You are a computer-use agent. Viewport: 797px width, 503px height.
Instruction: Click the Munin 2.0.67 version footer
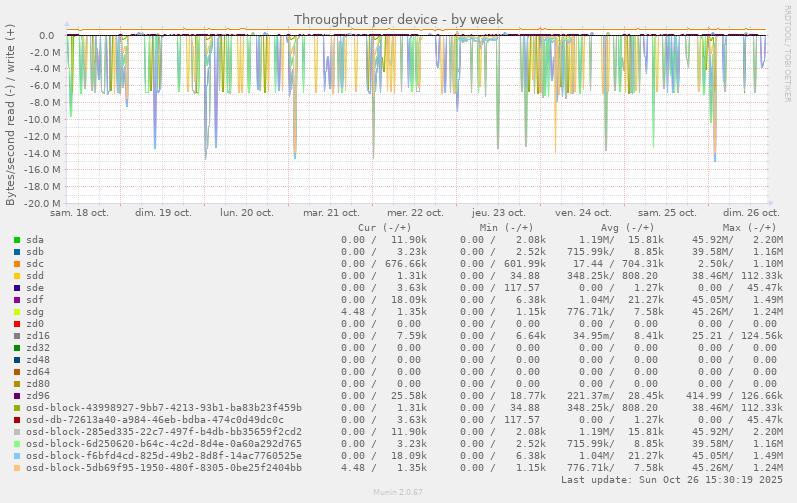398,493
